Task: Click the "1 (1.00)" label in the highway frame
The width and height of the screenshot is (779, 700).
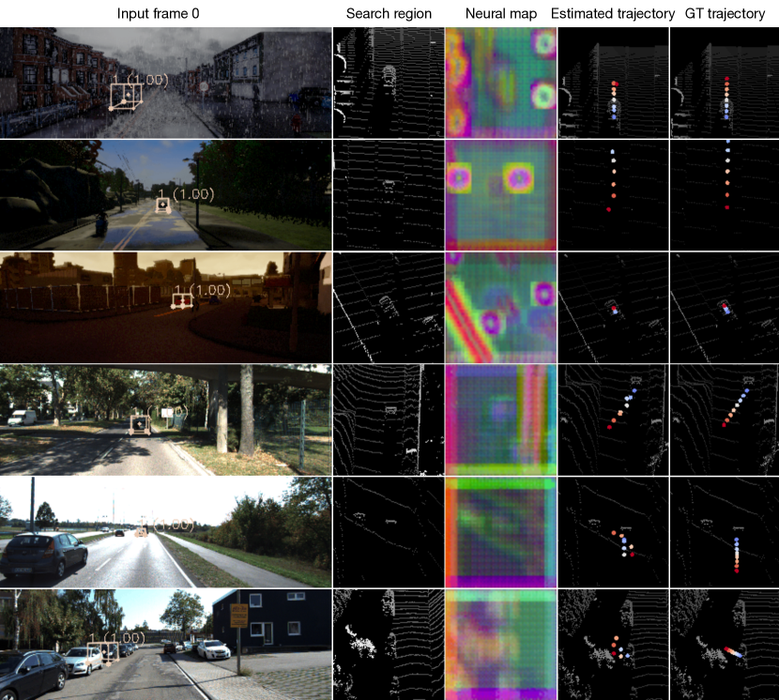Action: (167, 525)
